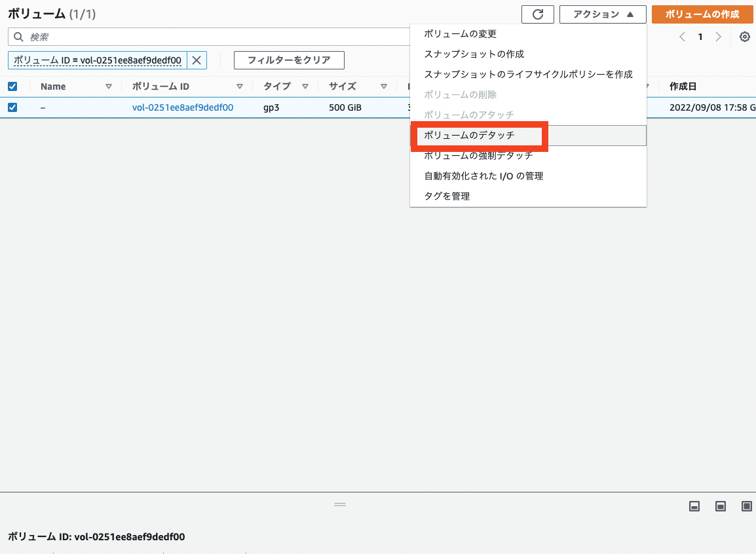Viewport: 756px width, 554px height.
Task: Go to next page arrow
Action: 719,37
